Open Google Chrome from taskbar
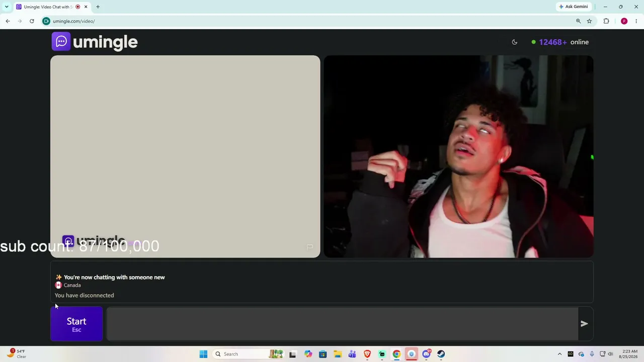 (x=396, y=354)
